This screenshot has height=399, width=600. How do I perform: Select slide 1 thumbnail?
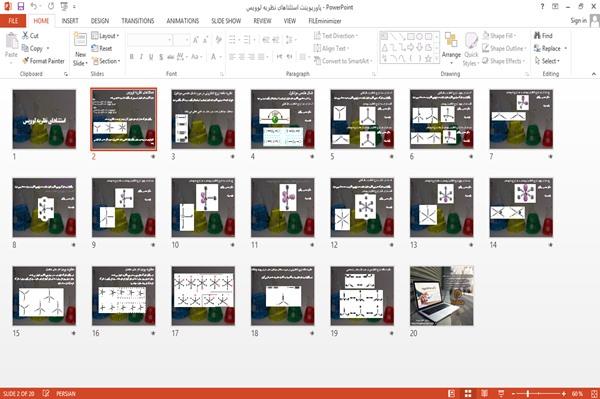44,119
